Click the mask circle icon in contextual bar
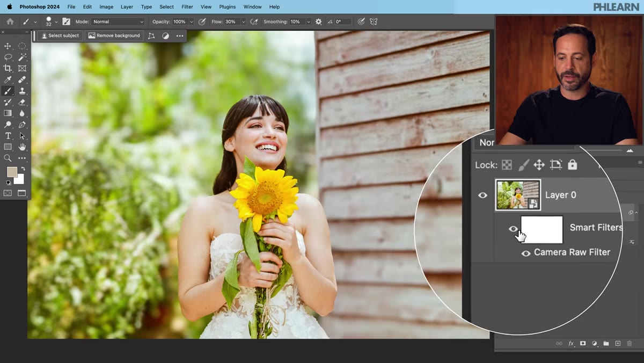The image size is (644, 363). tap(165, 36)
